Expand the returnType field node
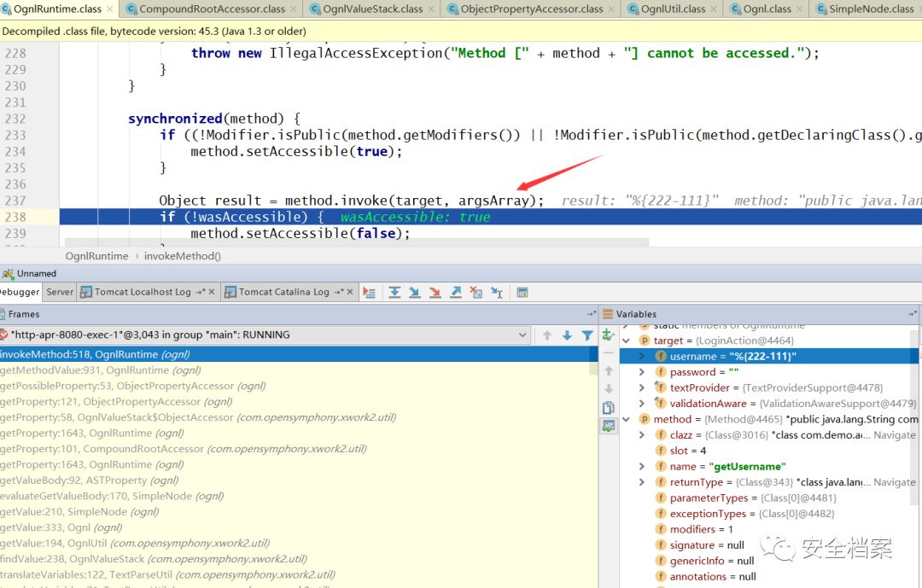The width and height of the screenshot is (922, 588). (642, 482)
